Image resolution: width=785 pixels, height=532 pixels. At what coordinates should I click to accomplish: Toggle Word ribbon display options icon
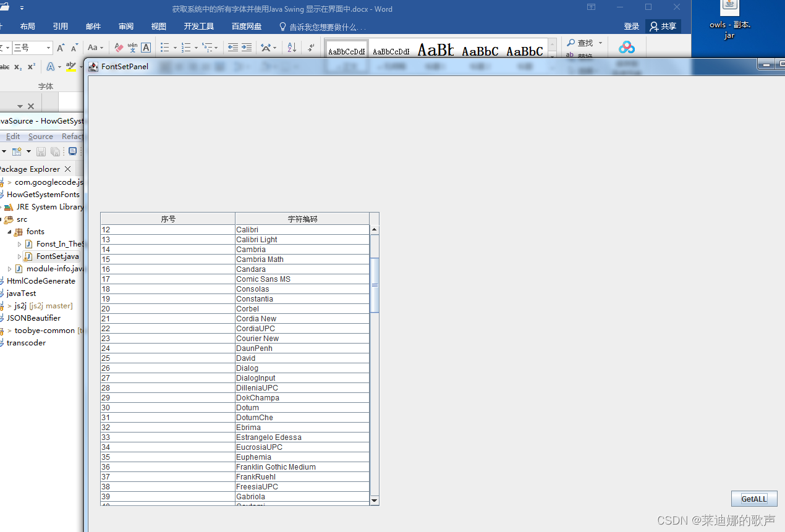pyautogui.click(x=592, y=7)
